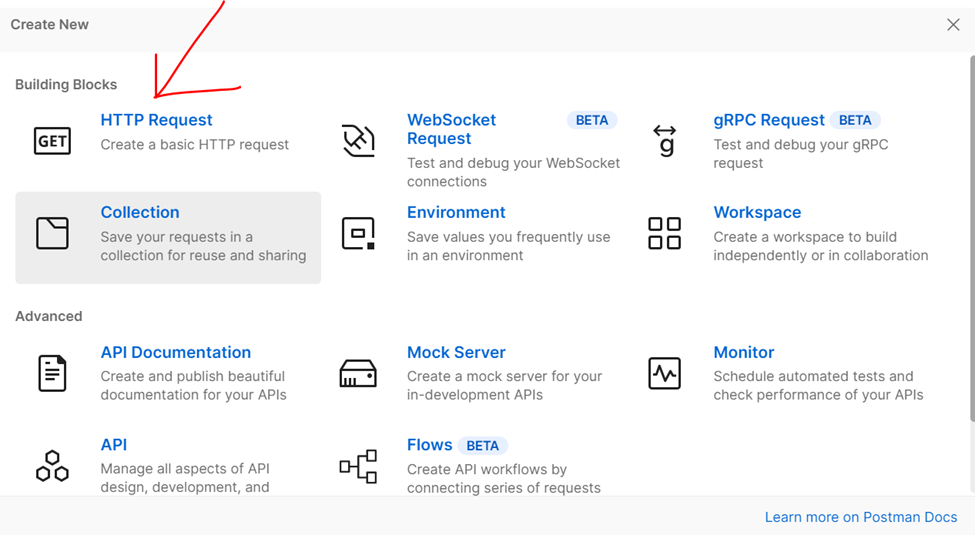Choose the Environment title

[456, 213]
